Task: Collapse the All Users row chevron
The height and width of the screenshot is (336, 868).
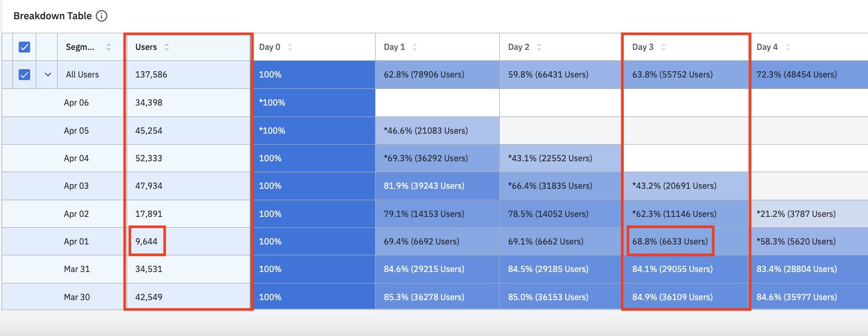Action: 48,75
